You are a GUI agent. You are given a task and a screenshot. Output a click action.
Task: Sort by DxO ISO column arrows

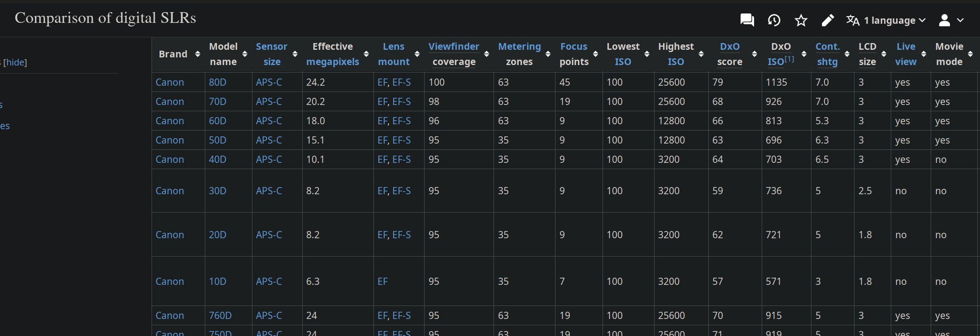coord(804,54)
